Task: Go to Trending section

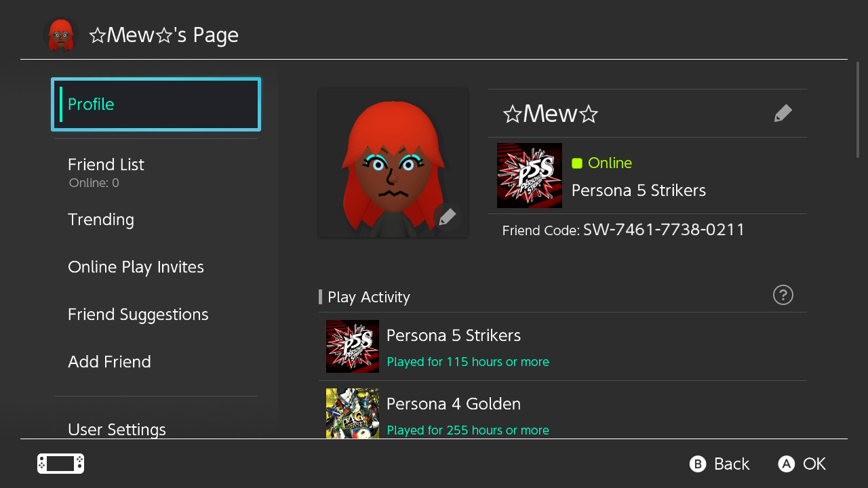Action: (x=156, y=220)
